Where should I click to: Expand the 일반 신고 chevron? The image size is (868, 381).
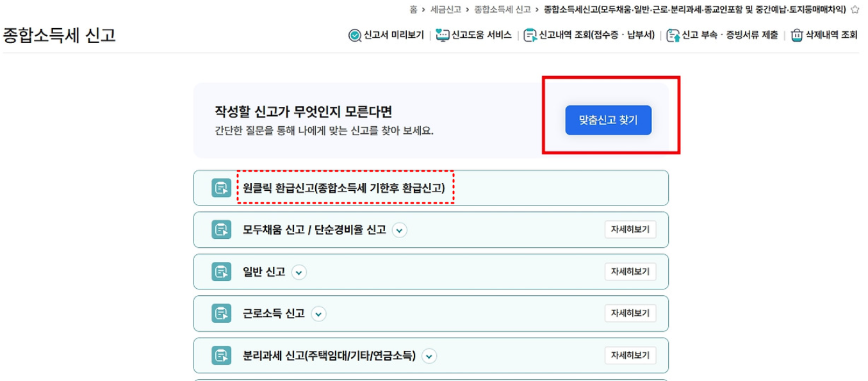click(299, 272)
